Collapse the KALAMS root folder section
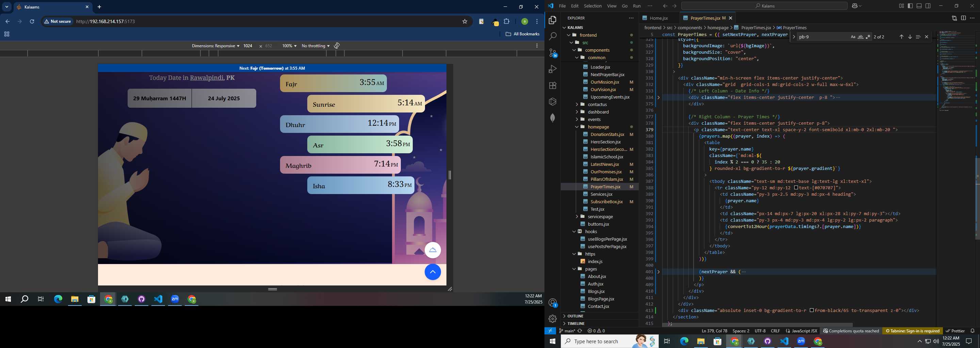This screenshot has width=980, height=348. (x=575, y=27)
